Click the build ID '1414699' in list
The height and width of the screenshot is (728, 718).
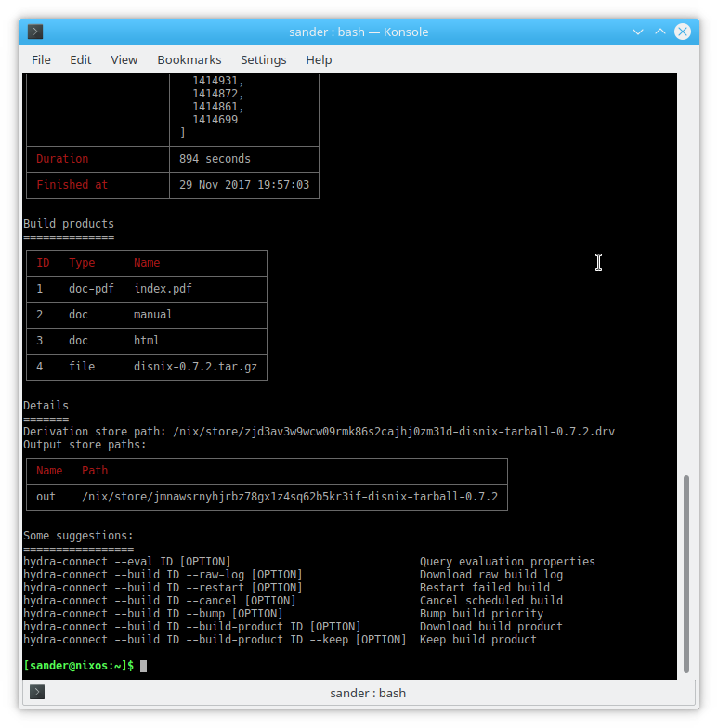tap(215, 120)
